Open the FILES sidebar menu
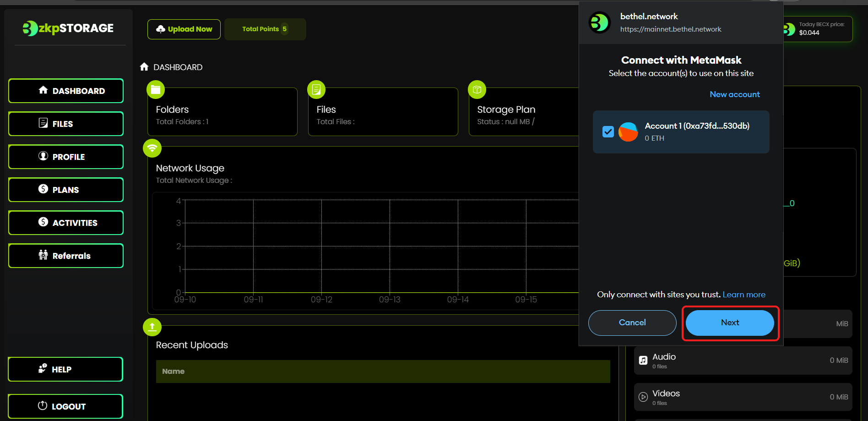The height and width of the screenshot is (421, 868). point(66,124)
